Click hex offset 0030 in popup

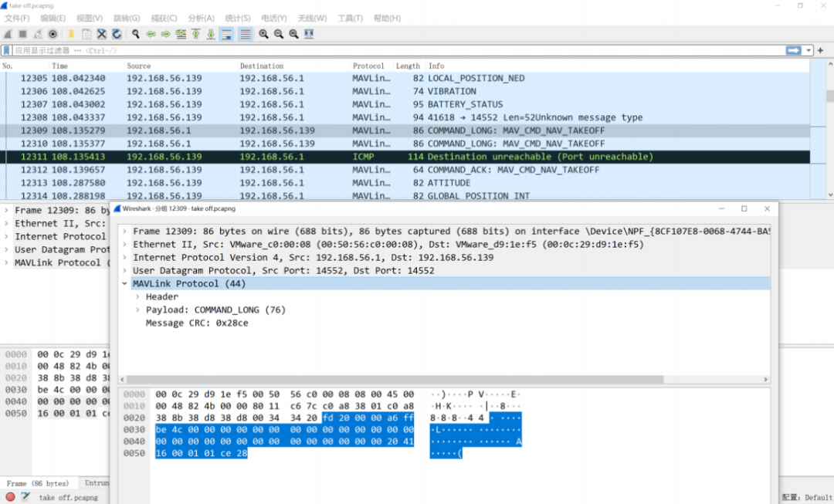click(x=134, y=430)
